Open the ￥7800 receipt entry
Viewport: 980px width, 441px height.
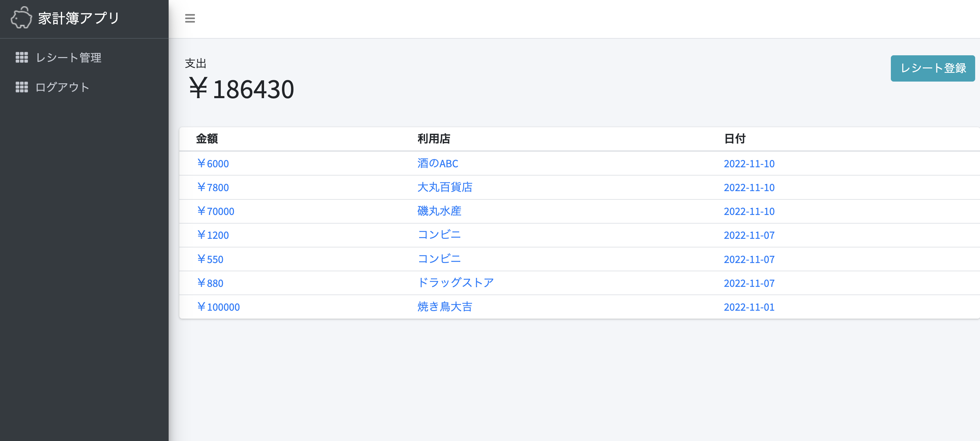(x=213, y=187)
